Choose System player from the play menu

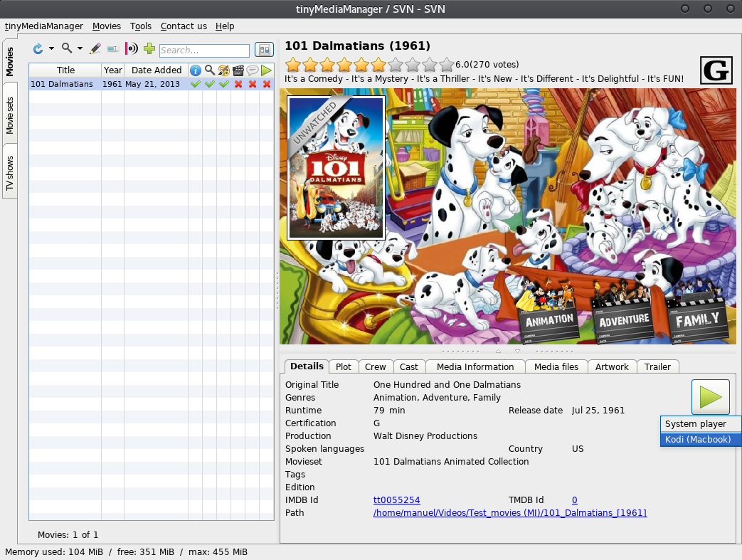[x=700, y=423]
